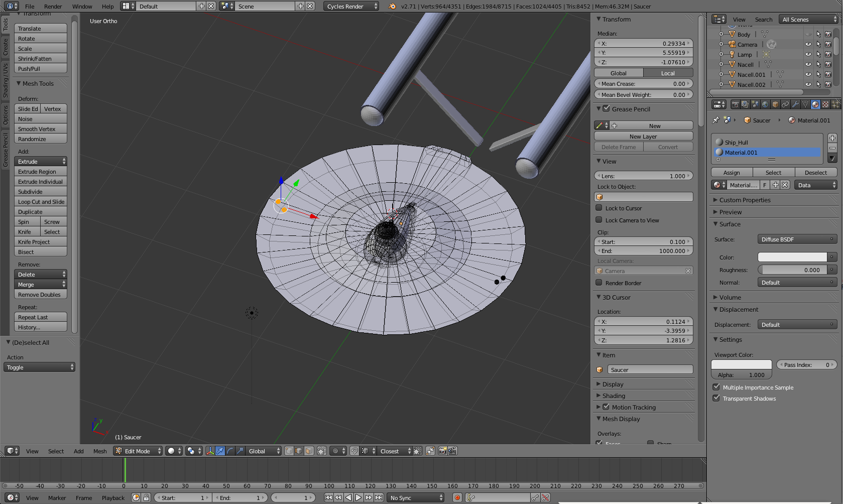843x504 pixels.
Task: Open the Constraints properties tab (chain icon)
Action: point(785,104)
